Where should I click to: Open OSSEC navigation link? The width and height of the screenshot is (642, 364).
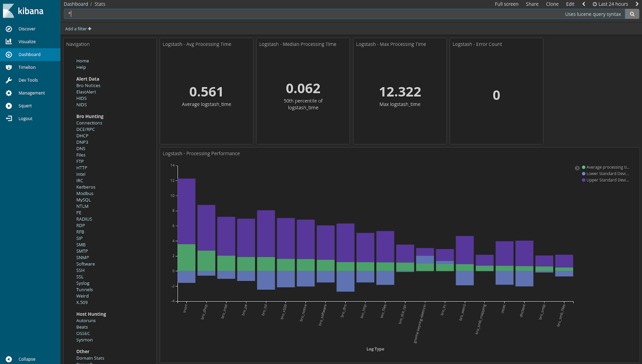point(83,334)
